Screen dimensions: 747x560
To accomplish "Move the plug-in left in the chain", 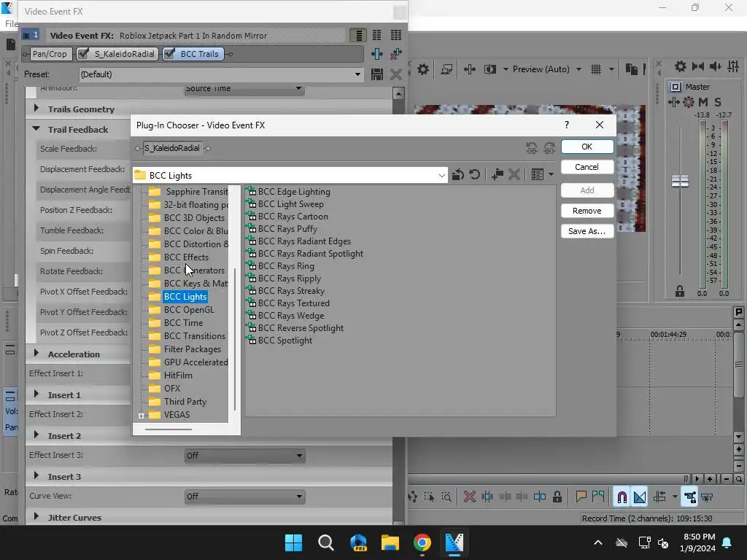I will tap(532, 148).
